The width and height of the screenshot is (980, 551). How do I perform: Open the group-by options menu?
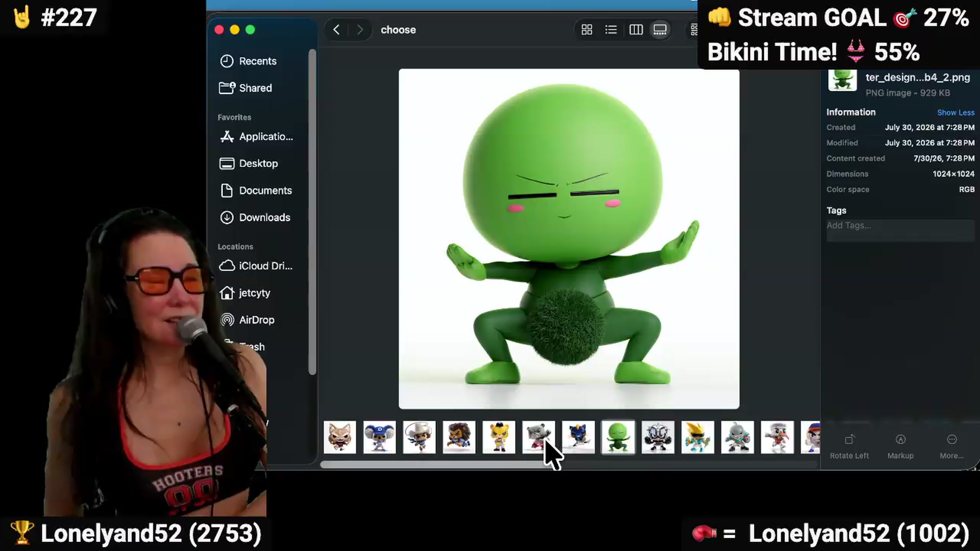pyautogui.click(x=694, y=30)
